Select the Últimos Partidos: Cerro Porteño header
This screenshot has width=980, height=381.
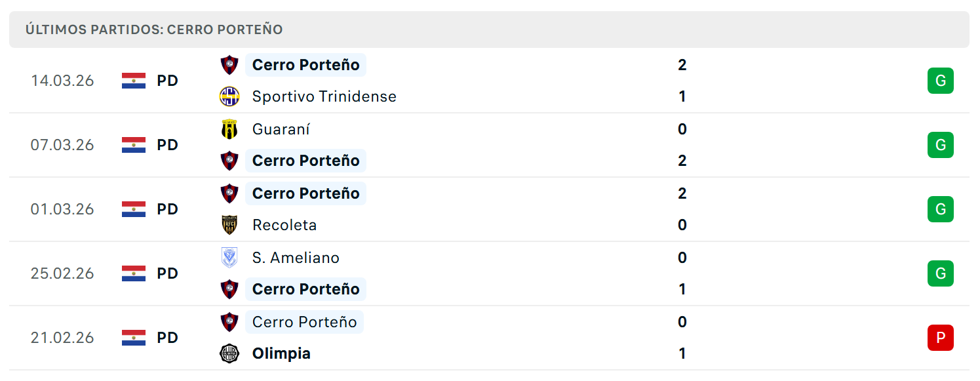coord(489,30)
